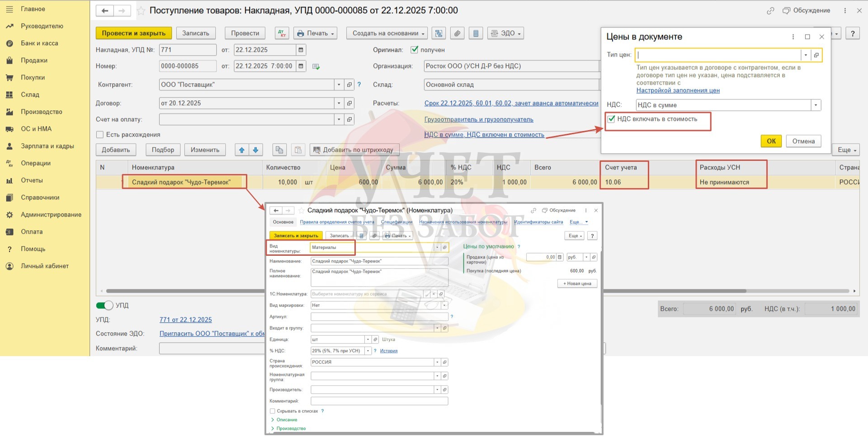Expand the Печать dropdown menu
The image size is (868, 437).
tap(316, 33)
